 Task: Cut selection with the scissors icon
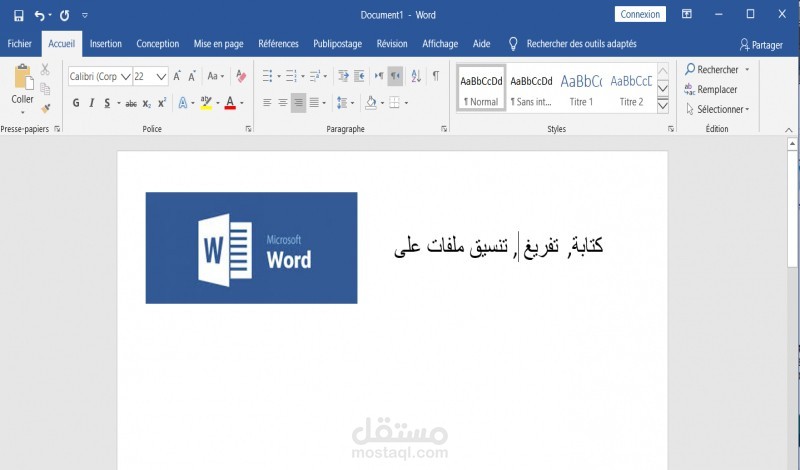45,69
